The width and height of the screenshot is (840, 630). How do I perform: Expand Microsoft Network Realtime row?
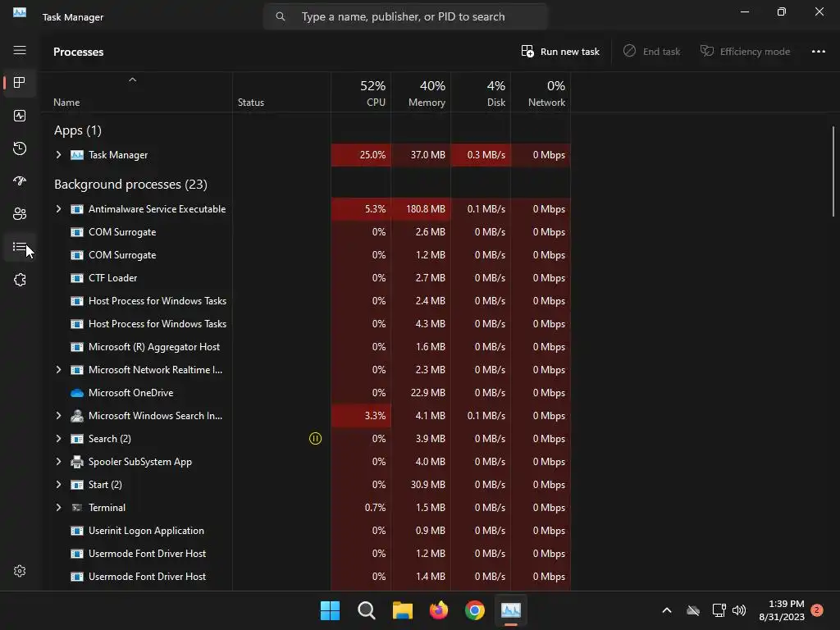(x=58, y=370)
